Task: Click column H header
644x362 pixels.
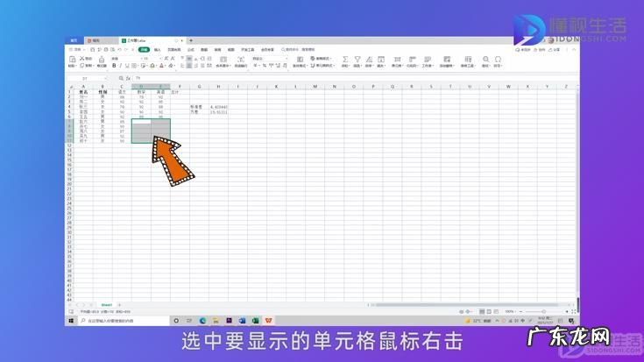Action: [x=218, y=87]
